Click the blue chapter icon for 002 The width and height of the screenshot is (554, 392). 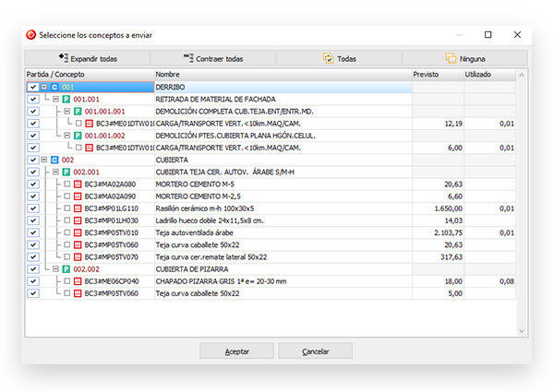(54, 160)
